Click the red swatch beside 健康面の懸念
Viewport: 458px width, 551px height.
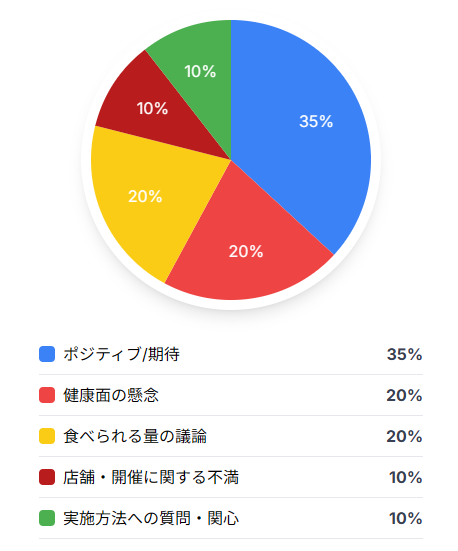pos(47,395)
